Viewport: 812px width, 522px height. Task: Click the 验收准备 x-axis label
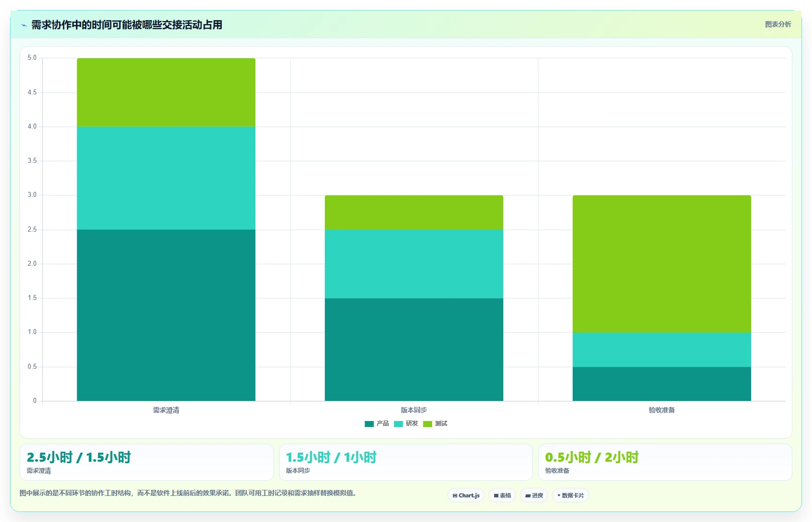point(662,410)
